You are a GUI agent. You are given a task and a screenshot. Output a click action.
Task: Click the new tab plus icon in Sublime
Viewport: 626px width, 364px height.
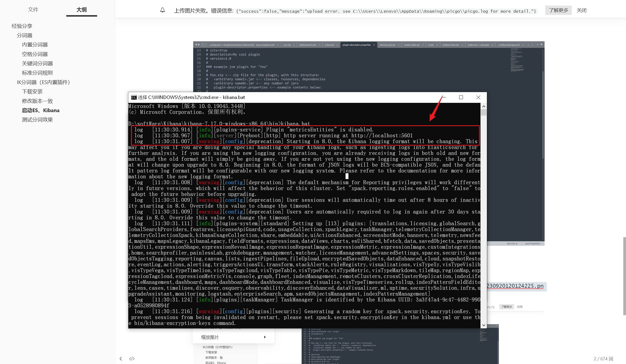[537, 45]
